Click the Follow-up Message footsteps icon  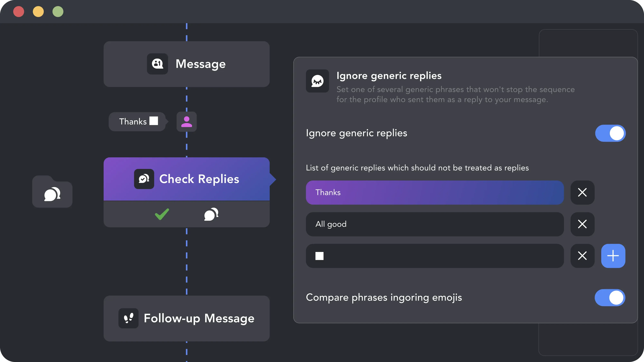coord(128,318)
